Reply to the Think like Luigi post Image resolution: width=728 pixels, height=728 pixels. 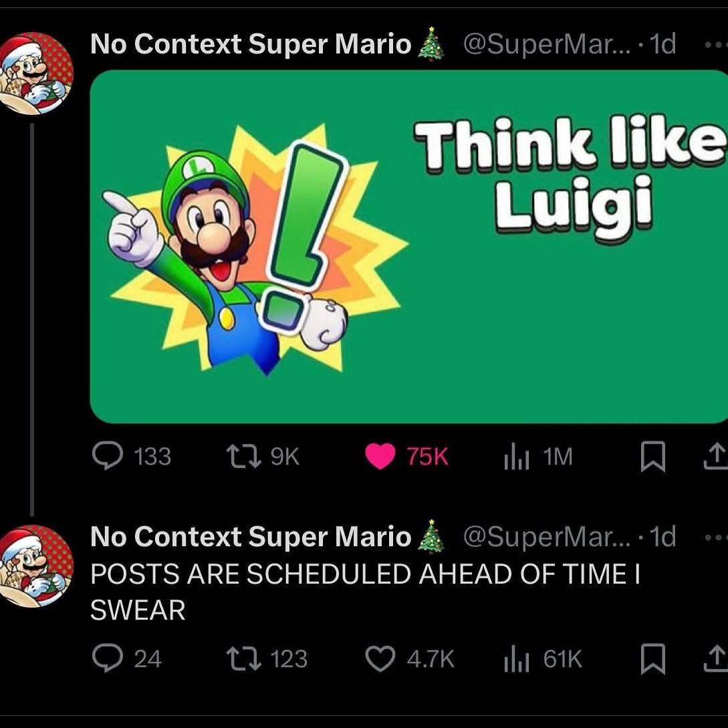coord(105,457)
